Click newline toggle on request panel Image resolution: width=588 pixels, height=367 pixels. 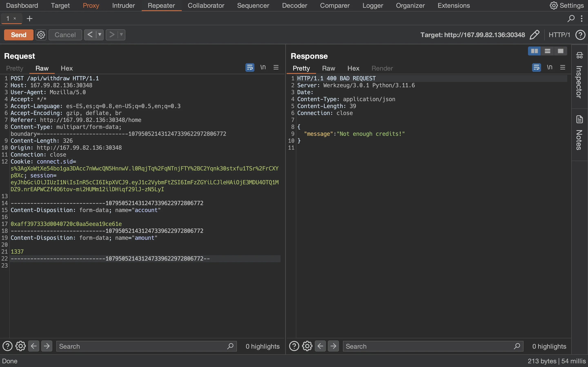click(x=263, y=67)
